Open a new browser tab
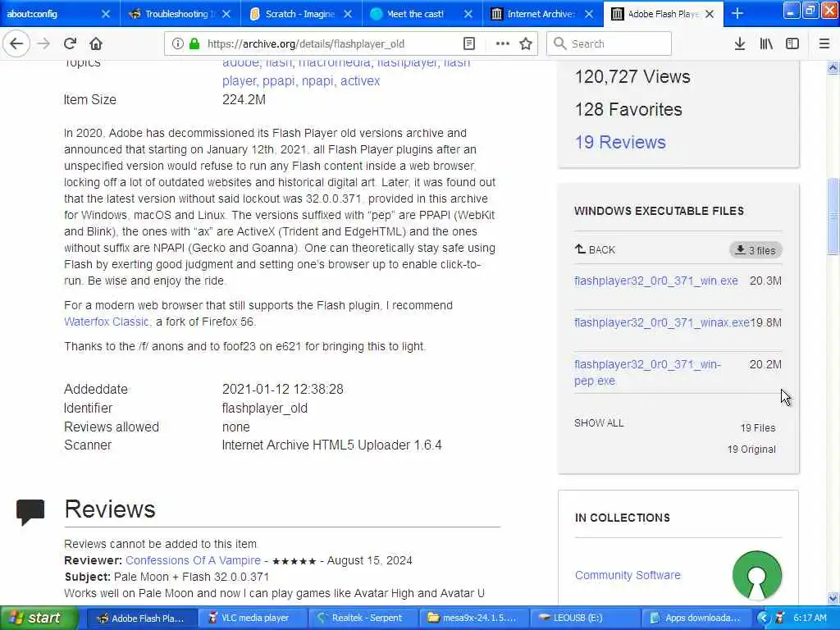The image size is (840, 630). tap(737, 13)
